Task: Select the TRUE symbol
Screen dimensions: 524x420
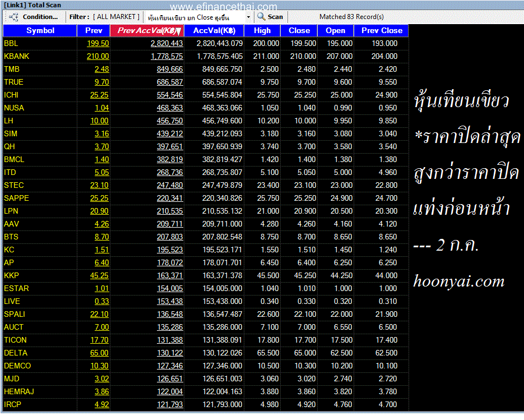Action: click(x=13, y=82)
